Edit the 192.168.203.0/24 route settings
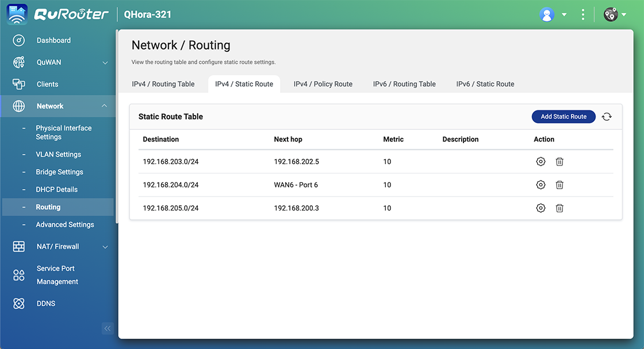The height and width of the screenshot is (349, 644). (540, 162)
